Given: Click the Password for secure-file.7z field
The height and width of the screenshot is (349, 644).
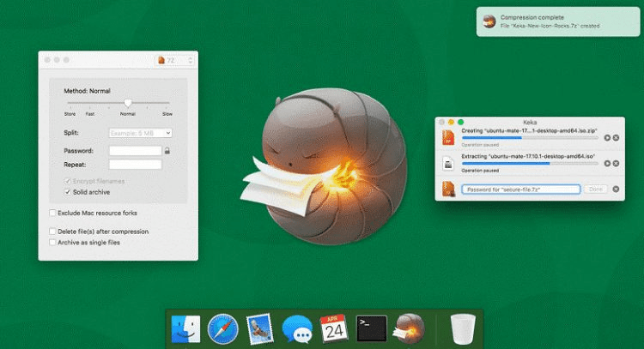Looking at the screenshot, I should (x=521, y=190).
